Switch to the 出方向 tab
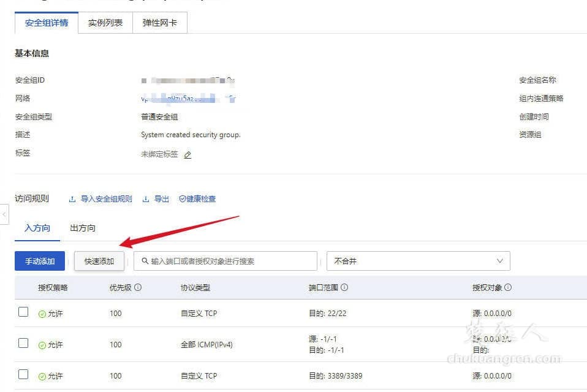This screenshot has height=392, width=587. tap(81, 227)
